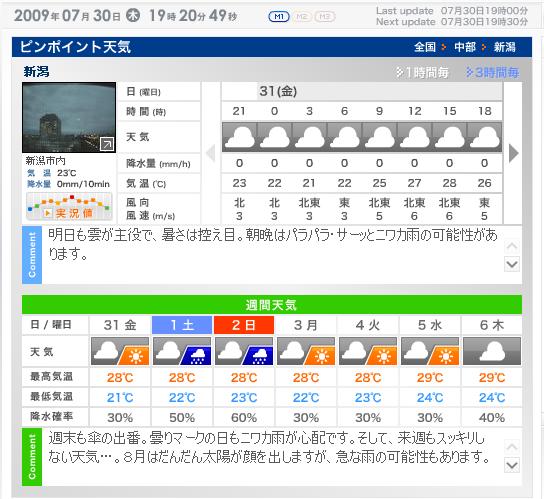Click weekly weather icon for 31 金
The image size is (544, 499).
(x=120, y=351)
